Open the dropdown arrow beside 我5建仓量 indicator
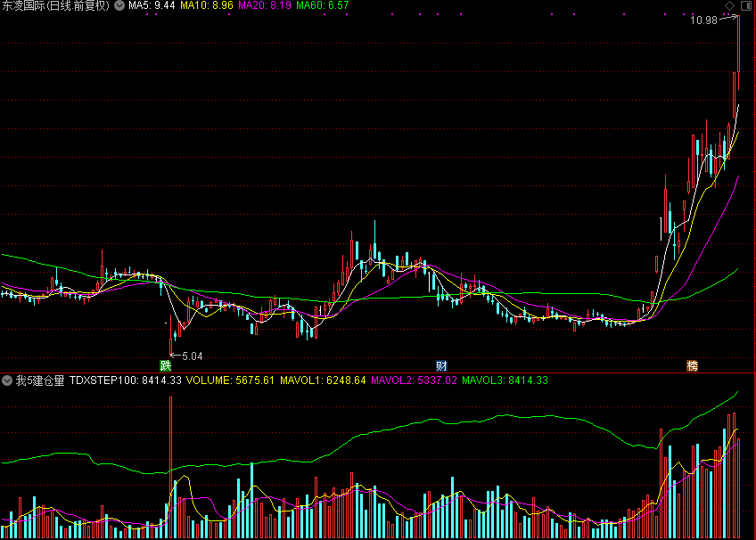The height and width of the screenshot is (540, 756). click(7, 380)
